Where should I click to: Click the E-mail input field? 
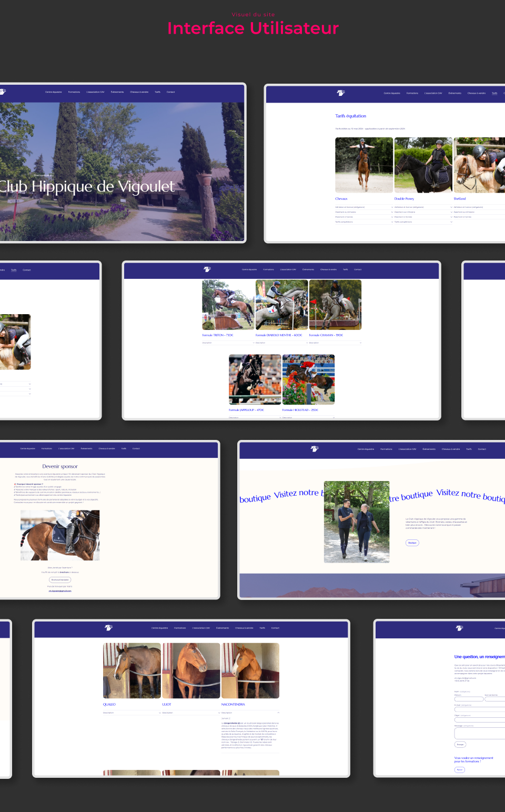pos(480,709)
